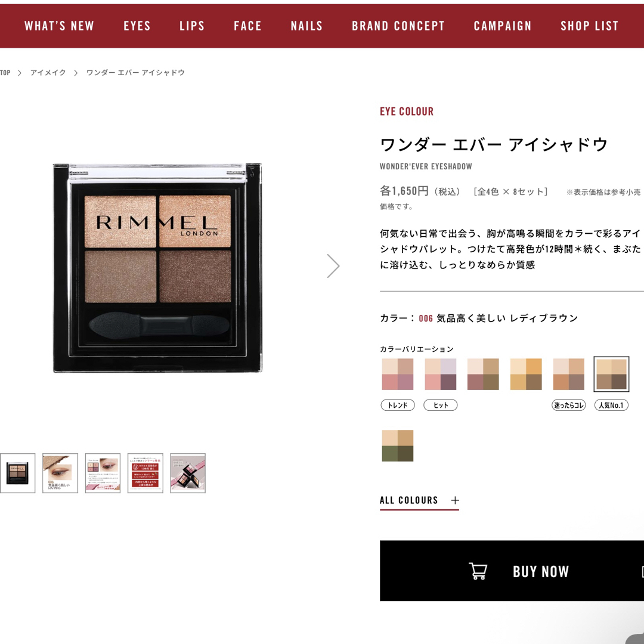Screen dimensions: 644x644
Task: Select the swatch above 迷ったらコレ label
Action: [568, 374]
